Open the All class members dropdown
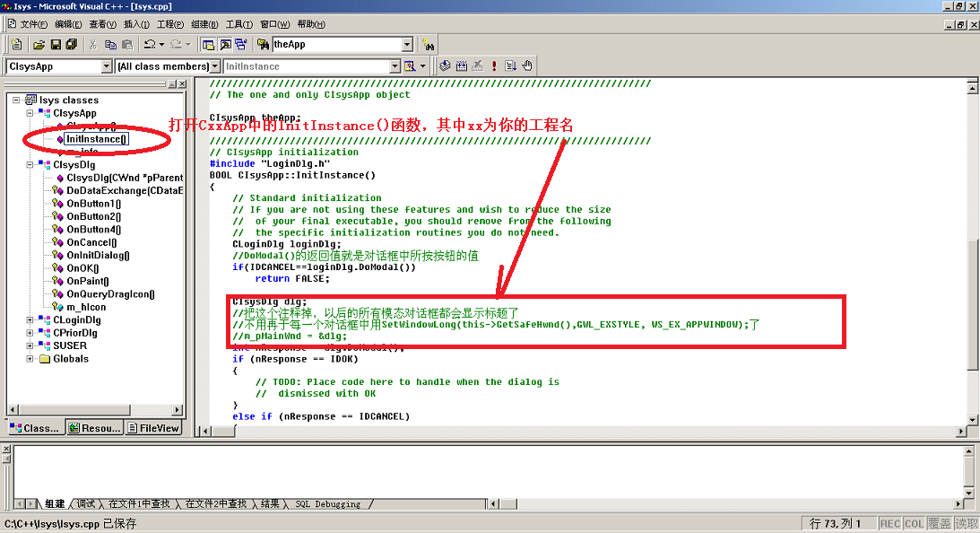Viewport: 980px width, 533px height. click(x=214, y=66)
